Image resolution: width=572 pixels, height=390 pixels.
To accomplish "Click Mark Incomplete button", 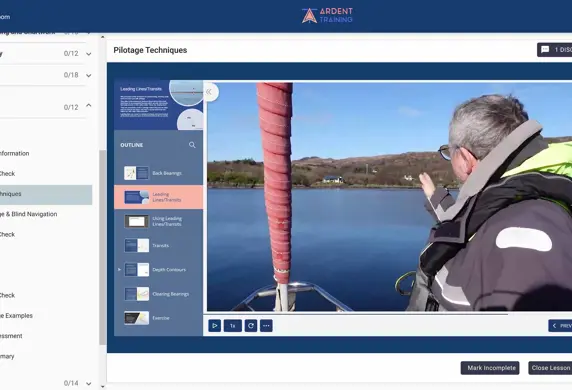I will pos(490,368).
